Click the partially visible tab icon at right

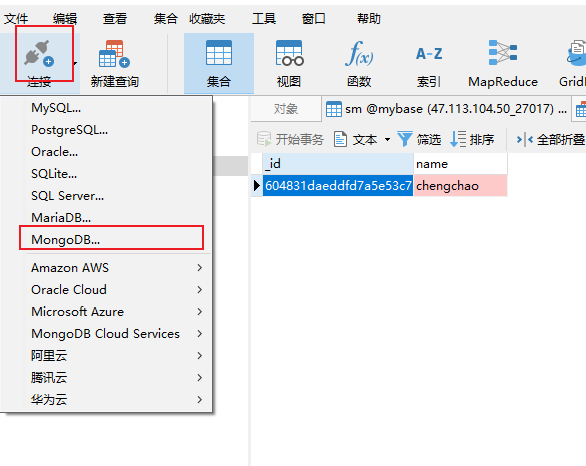580,109
